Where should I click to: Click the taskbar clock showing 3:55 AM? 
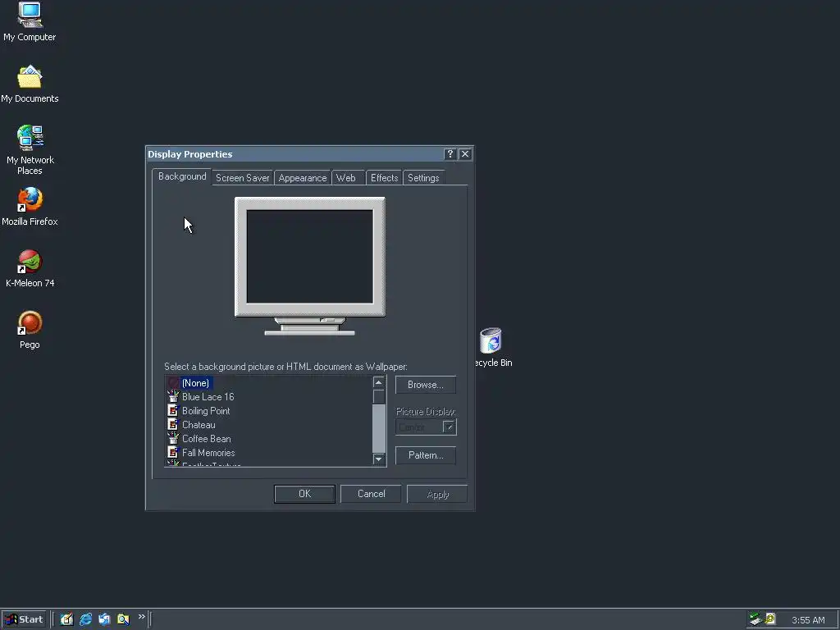click(x=808, y=620)
